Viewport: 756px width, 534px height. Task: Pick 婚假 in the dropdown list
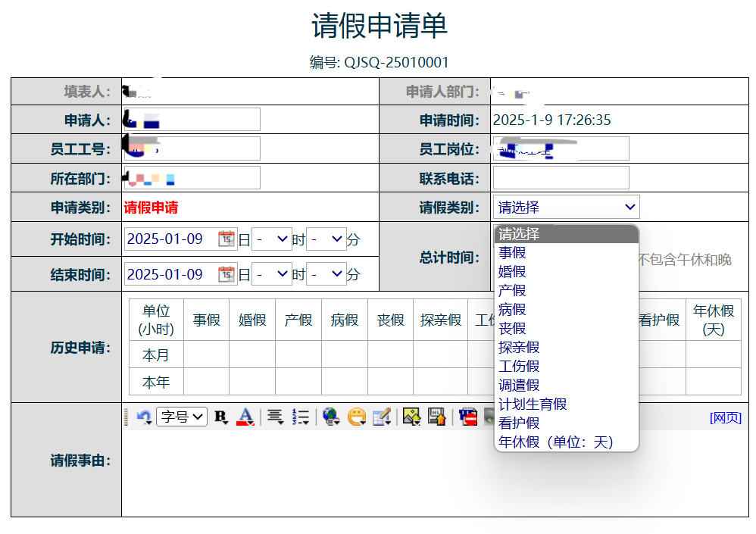click(x=512, y=271)
